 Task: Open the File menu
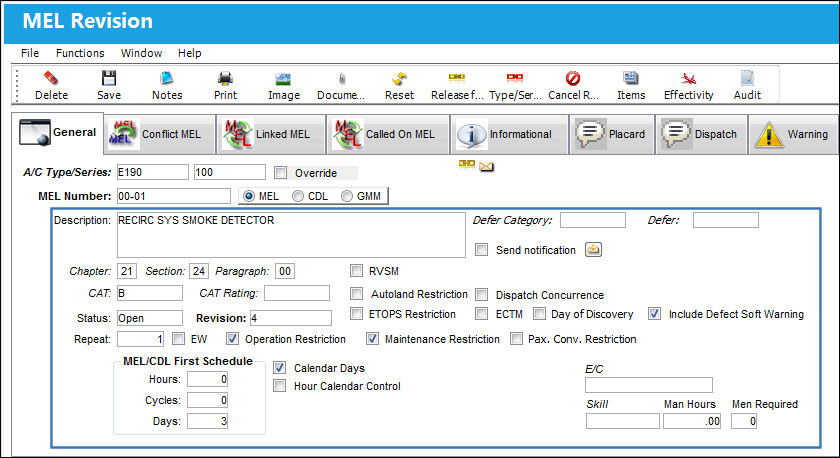point(30,53)
